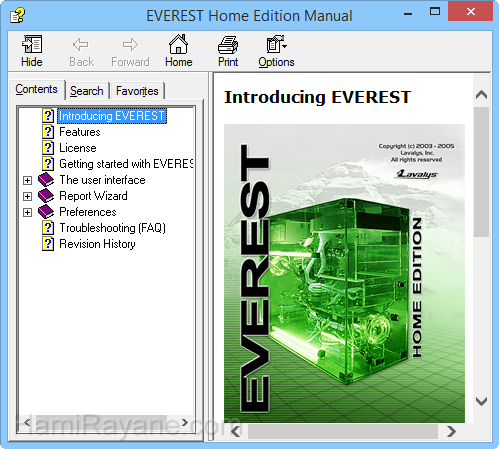Click the EVEREST Home Edition cover image
Viewport: 499px width, 449px height.
click(344, 274)
